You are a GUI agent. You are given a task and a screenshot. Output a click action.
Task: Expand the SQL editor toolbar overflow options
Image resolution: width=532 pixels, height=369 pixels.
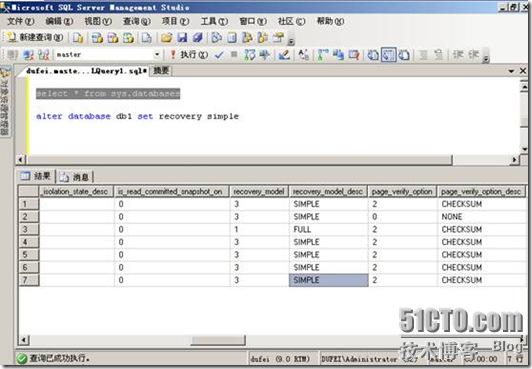486,58
